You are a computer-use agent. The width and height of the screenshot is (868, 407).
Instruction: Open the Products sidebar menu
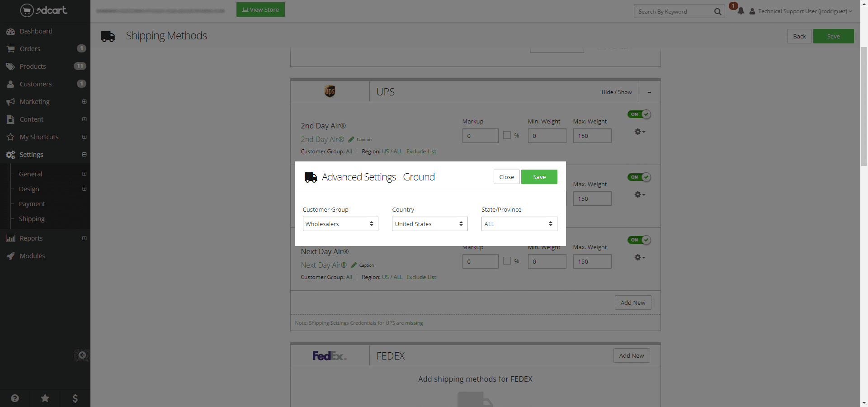click(x=33, y=66)
